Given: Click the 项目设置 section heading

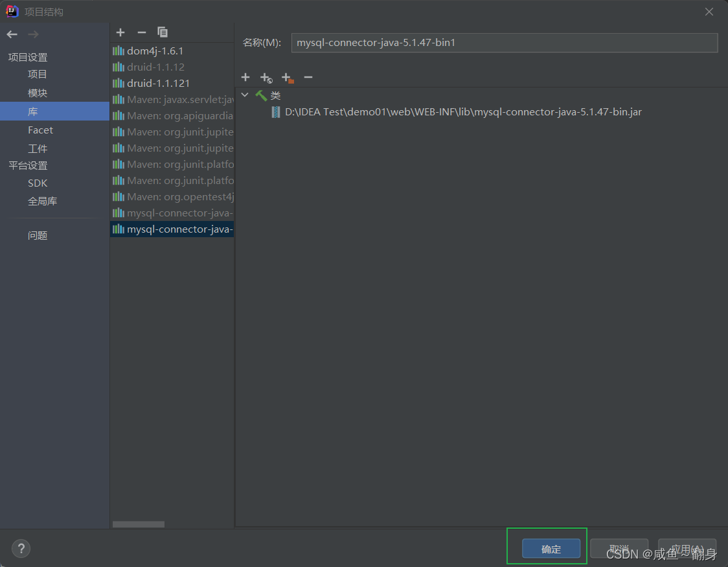Looking at the screenshot, I should point(28,57).
